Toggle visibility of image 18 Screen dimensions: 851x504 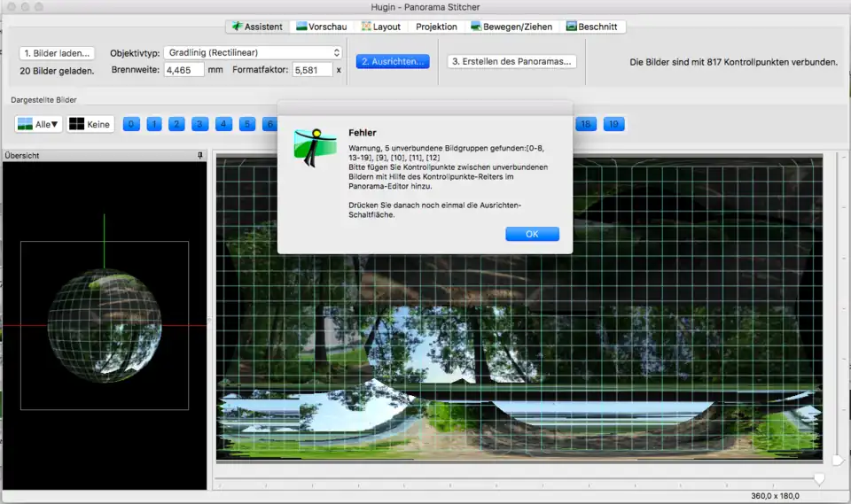(585, 124)
